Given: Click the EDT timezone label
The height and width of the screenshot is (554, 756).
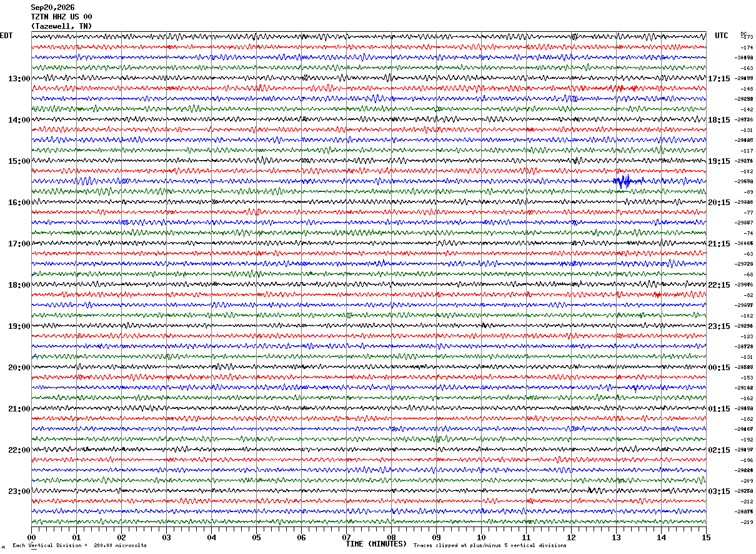Looking at the screenshot, I should [6, 36].
